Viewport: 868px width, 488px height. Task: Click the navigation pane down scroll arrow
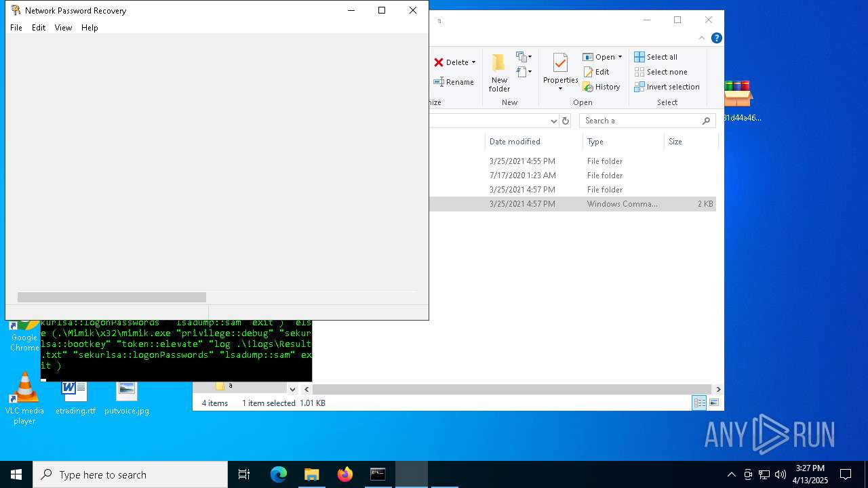292,389
